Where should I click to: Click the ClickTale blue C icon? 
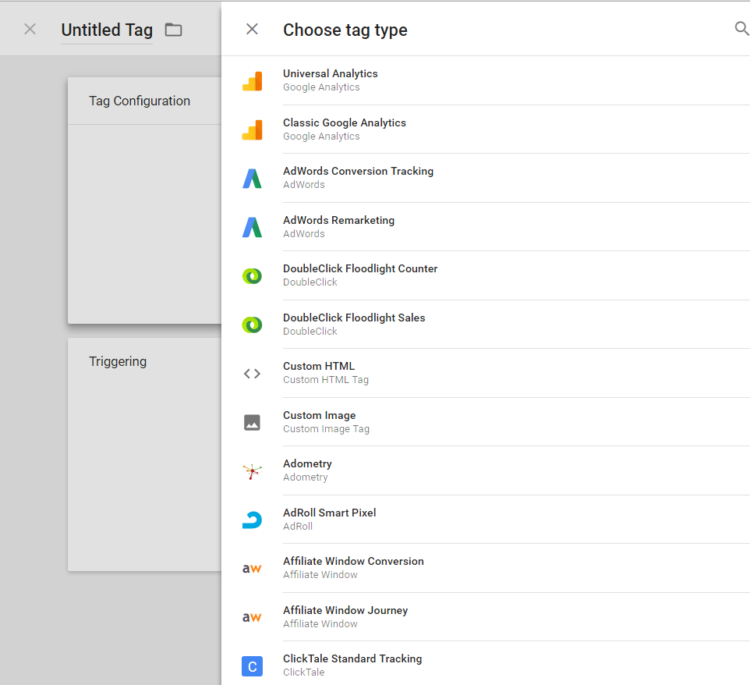(x=252, y=666)
